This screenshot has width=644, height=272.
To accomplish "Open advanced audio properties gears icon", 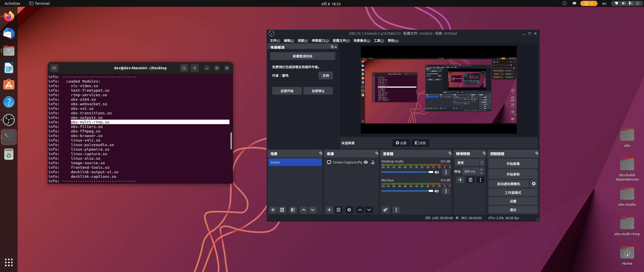I will 385,210.
